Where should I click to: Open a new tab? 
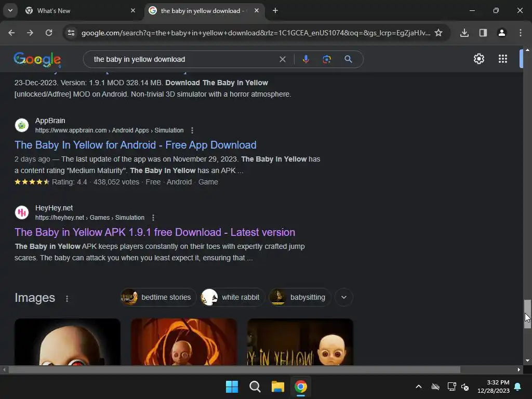tap(275, 11)
